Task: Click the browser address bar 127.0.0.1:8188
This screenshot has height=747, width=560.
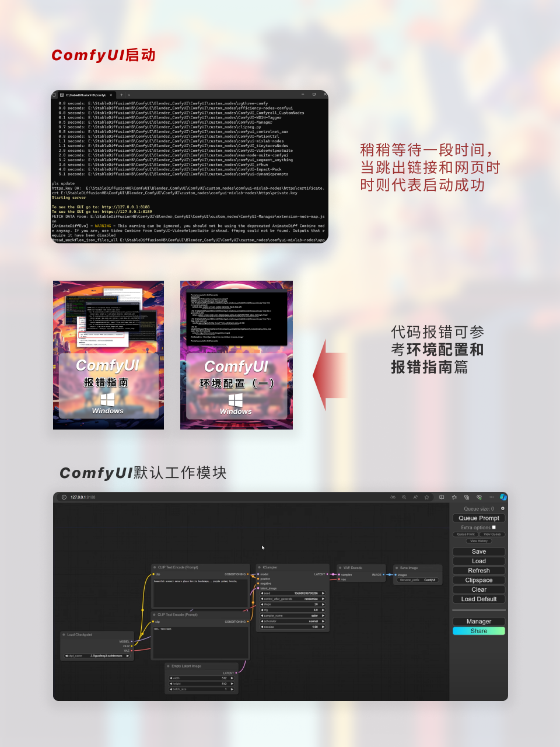Action: [83, 497]
